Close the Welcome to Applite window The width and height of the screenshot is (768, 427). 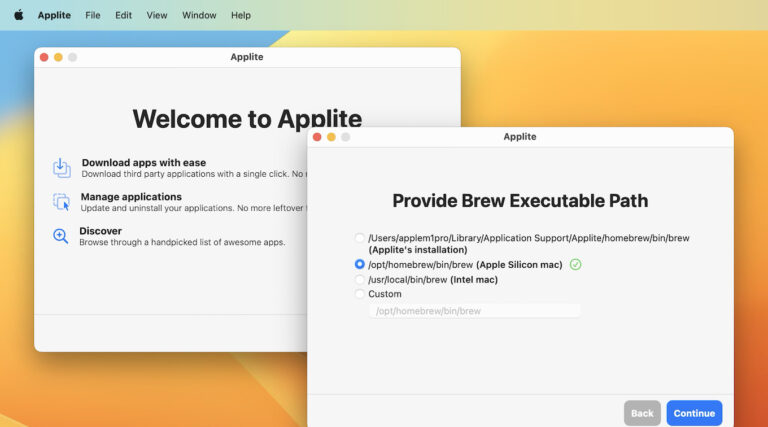[44, 57]
